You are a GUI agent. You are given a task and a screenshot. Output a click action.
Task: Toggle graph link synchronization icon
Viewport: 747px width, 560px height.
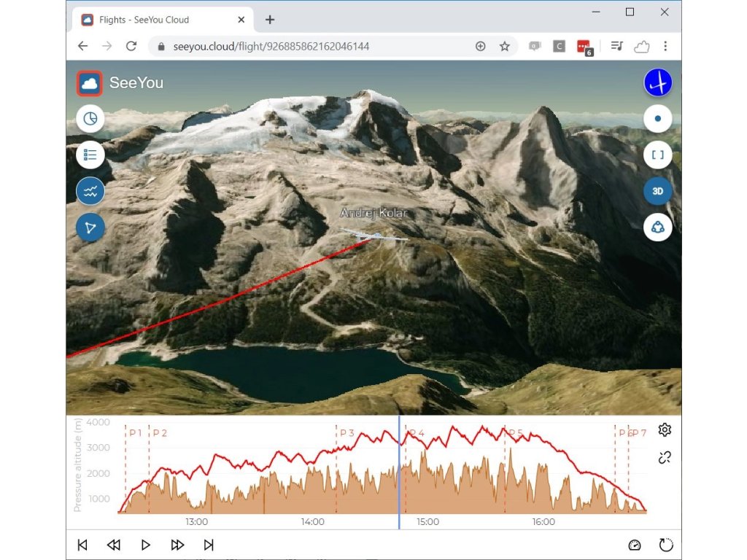[664, 458]
